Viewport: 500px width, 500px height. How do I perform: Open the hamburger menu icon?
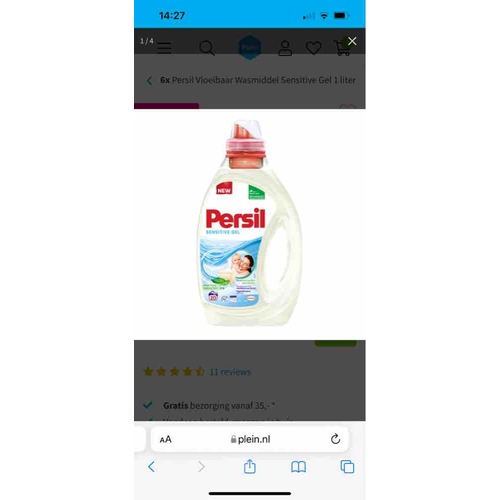[164, 48]
